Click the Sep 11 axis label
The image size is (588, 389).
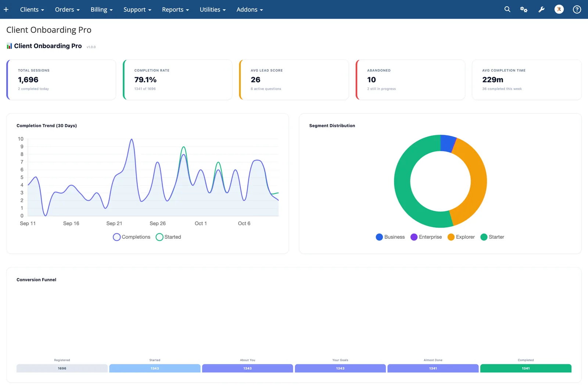click(x=28, y=223)
